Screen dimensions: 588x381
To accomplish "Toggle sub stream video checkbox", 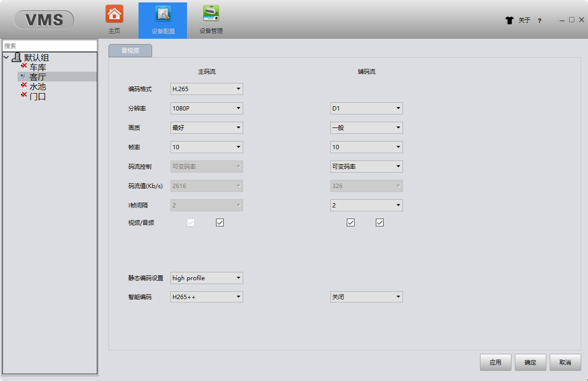I will (x=351, y=222).
